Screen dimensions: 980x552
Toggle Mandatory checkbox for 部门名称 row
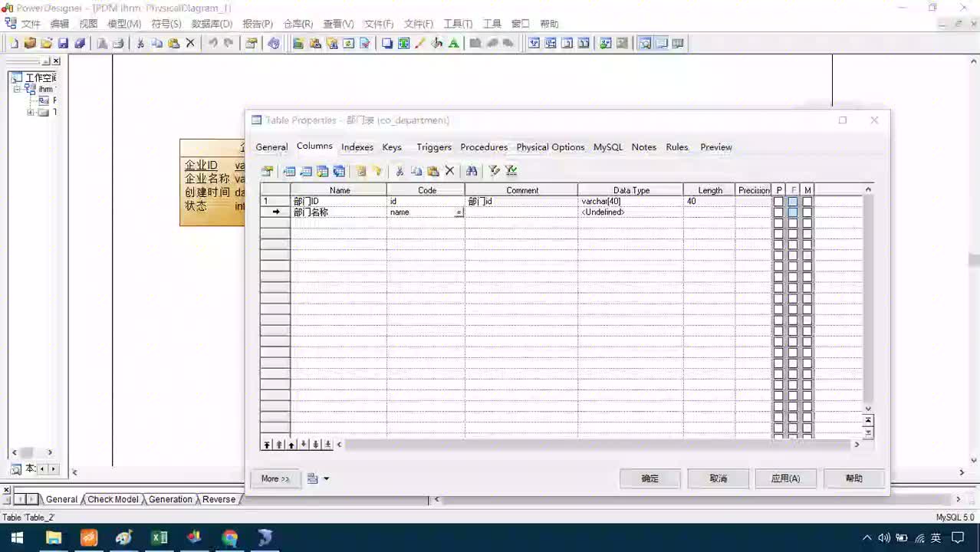(x=807, y=212)
